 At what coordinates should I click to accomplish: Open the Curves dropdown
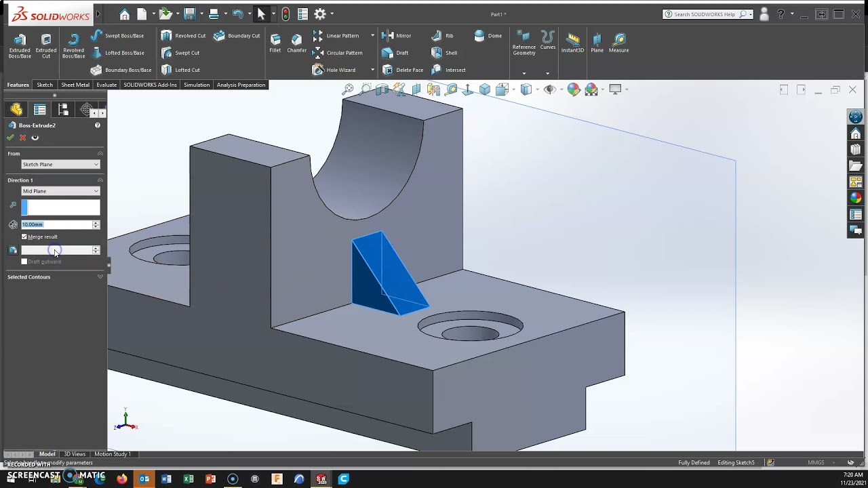pos(547,73)
